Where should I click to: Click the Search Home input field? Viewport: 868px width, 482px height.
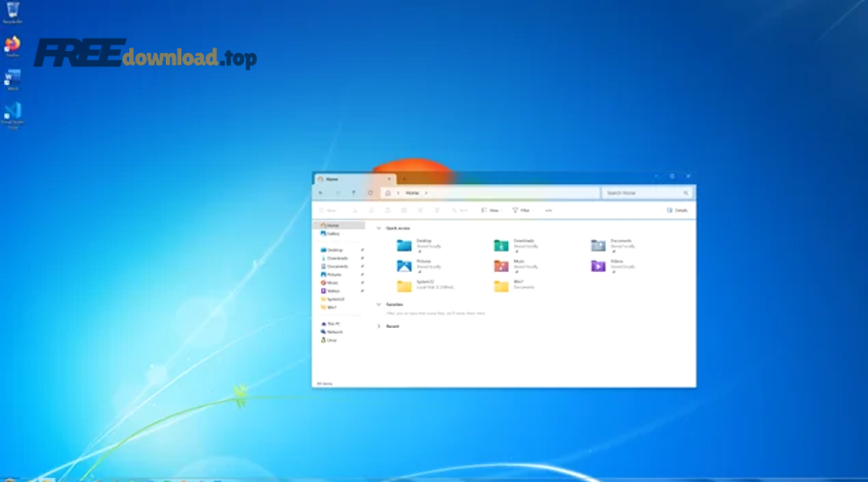tap(646, 193)
